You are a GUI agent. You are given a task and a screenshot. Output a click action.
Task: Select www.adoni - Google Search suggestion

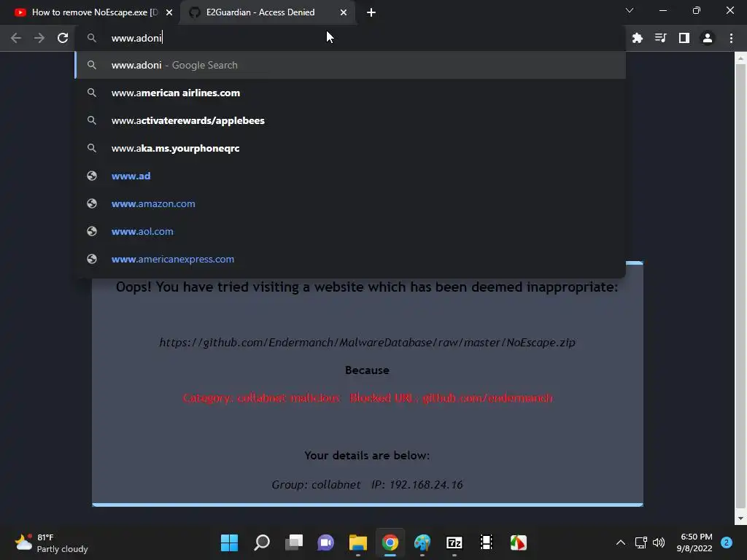point(350,65)
